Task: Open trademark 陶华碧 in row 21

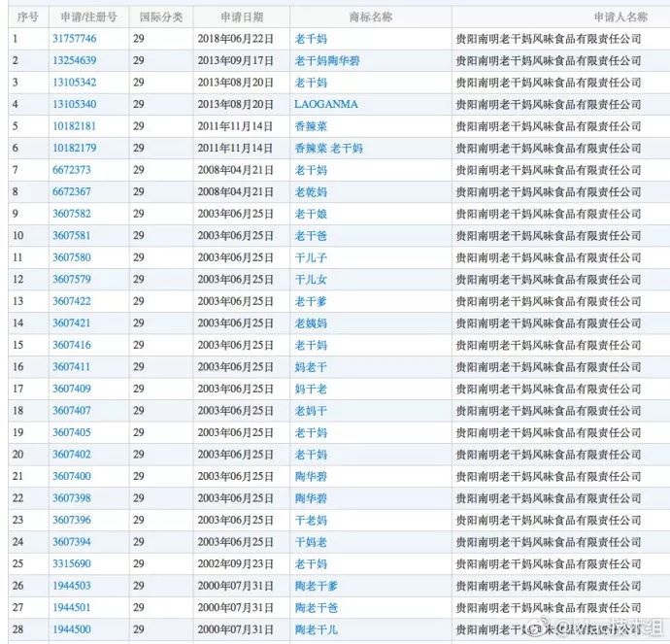Action: pos(311,477)
